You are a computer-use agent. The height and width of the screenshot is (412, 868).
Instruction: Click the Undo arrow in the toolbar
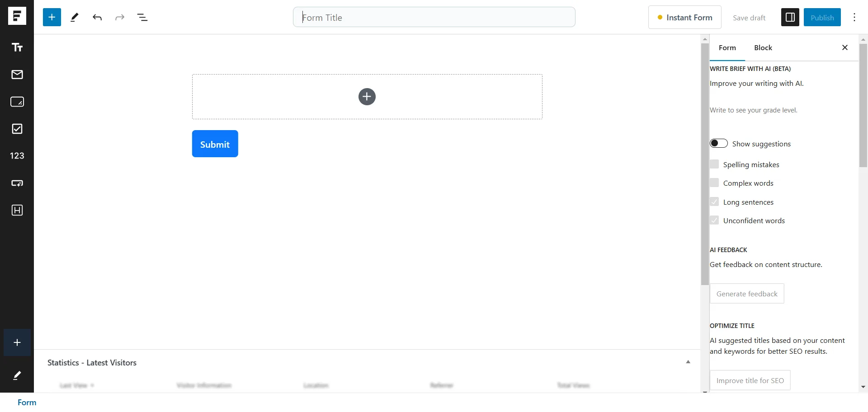pyautogui.click(x=97, y=17)
